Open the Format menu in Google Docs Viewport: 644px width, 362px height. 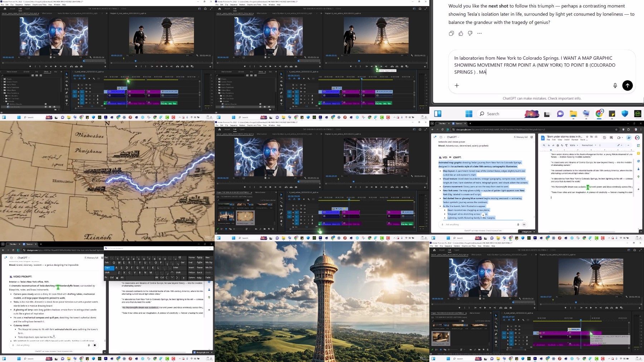[575, 140]
